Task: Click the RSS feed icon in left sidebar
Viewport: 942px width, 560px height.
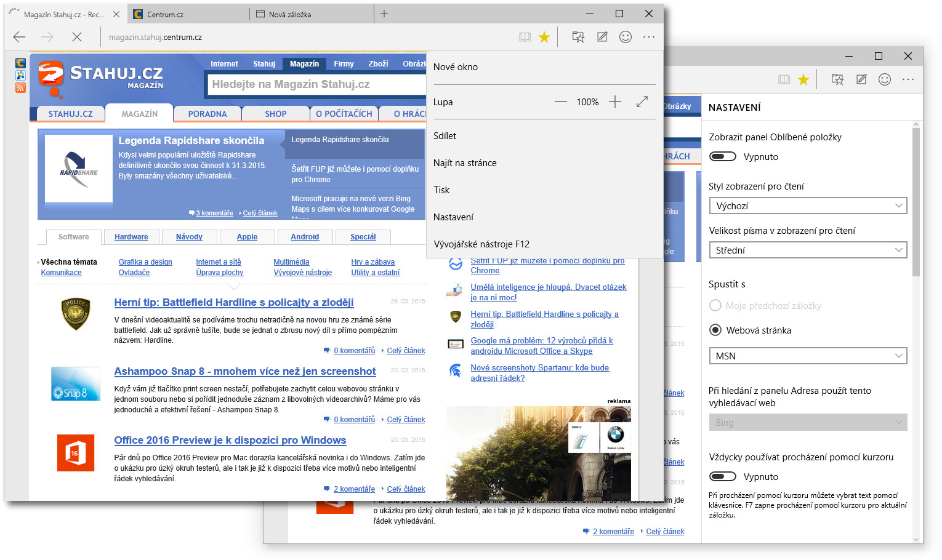Action: click(x=20, y=88)
